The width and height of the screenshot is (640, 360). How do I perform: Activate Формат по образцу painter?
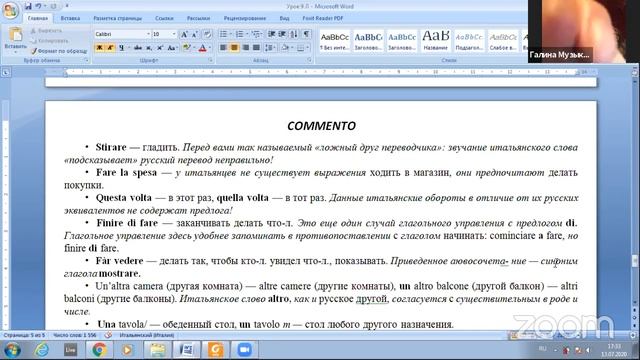[x=59, y=51]
